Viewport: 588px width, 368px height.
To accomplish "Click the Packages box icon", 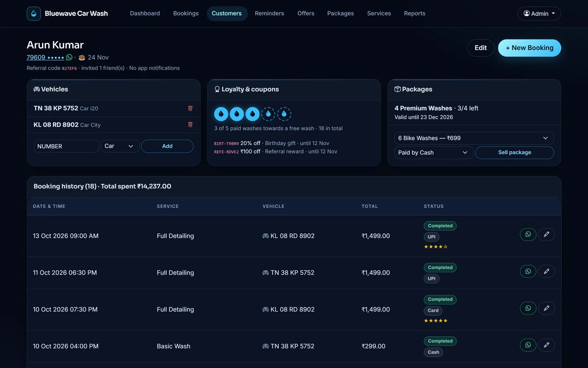I will click(398, 89).
